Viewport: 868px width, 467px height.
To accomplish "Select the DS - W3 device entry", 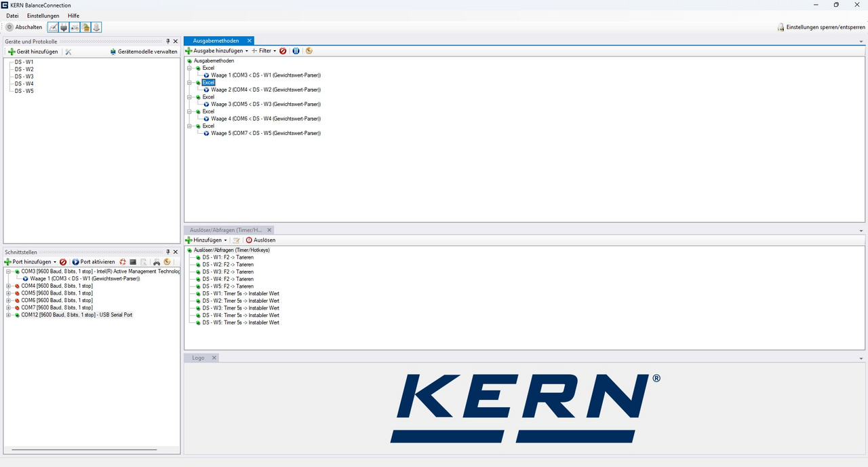I will [24, 77].
